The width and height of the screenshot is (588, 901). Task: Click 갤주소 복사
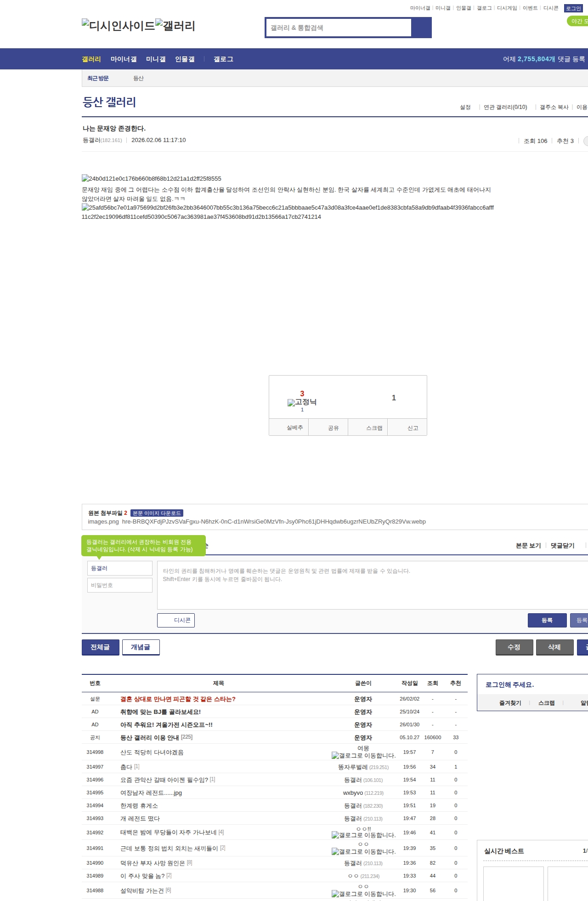click(554, 107)
